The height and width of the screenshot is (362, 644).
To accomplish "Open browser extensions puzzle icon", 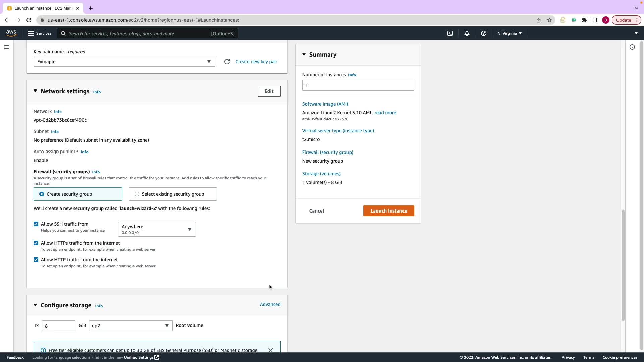I will [x=584, y=20].
